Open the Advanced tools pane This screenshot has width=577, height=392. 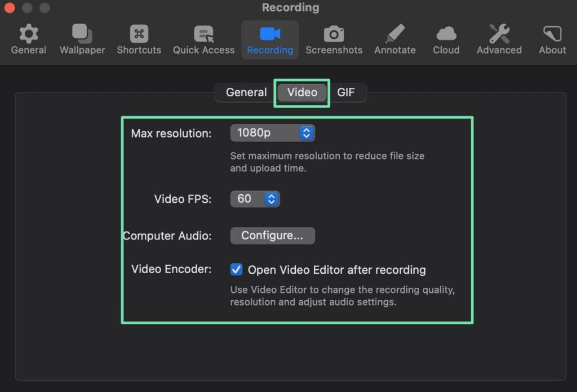point(499,39)
